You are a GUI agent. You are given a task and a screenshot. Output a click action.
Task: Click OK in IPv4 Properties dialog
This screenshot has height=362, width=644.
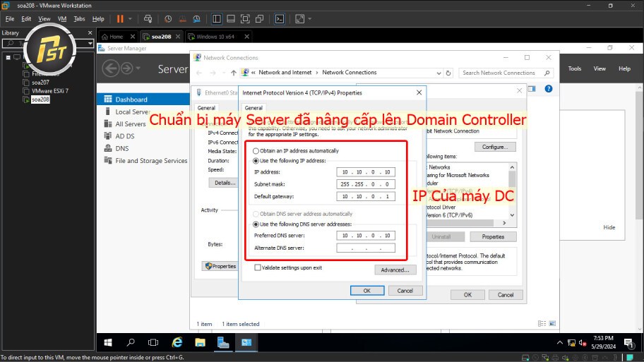367,291
